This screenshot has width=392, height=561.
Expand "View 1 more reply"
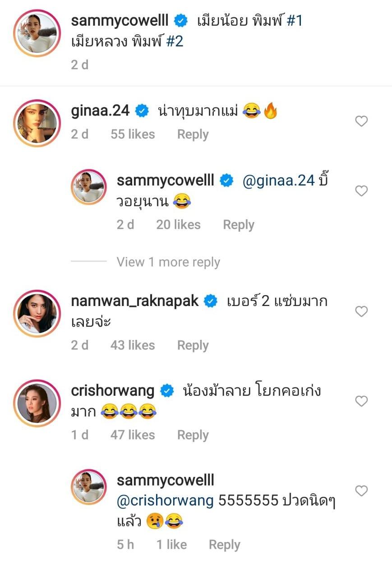pyautogui.click(x=168, y=262)
